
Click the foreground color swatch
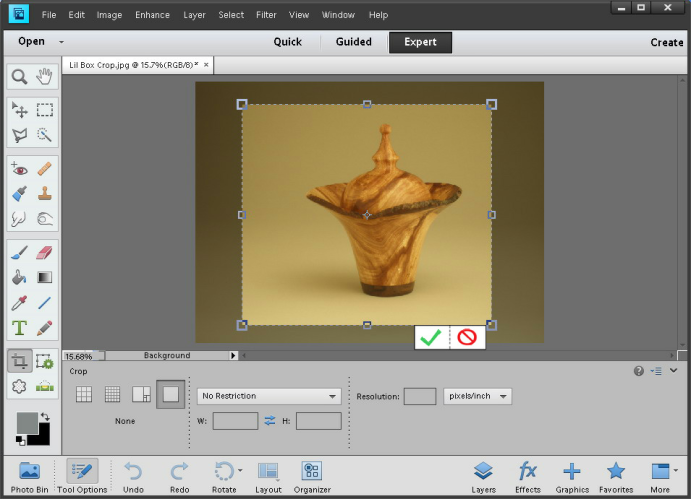(27, 423)
